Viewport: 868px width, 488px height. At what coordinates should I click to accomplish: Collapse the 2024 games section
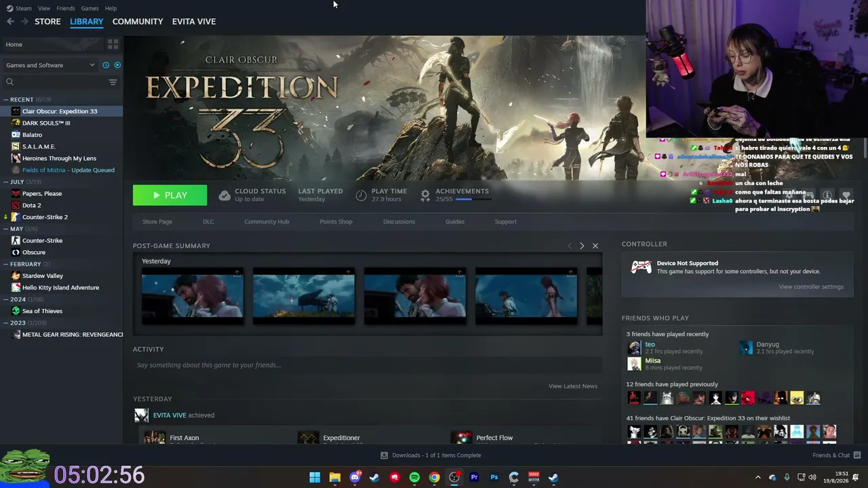point(6,299)
